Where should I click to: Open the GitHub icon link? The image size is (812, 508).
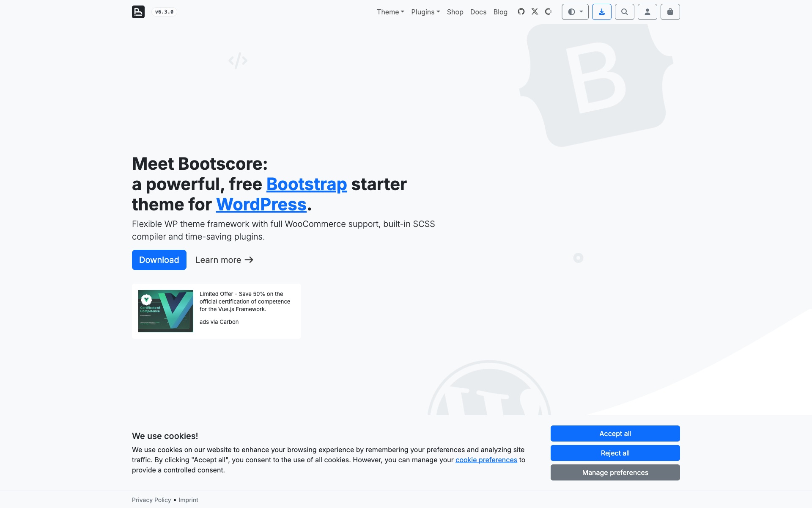tap(521, 12)
